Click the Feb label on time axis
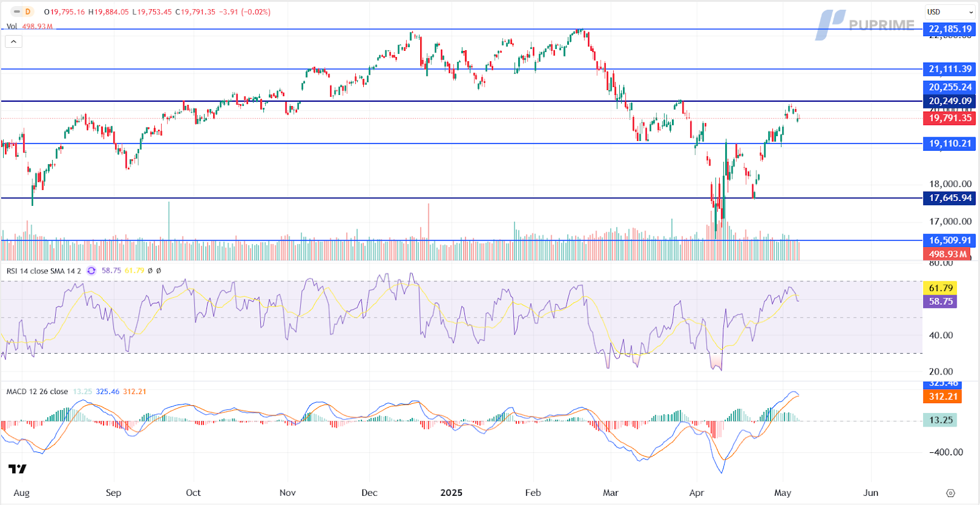Image resolution: width=980 pixels, height=505 pixels. (x=533, y=493)
